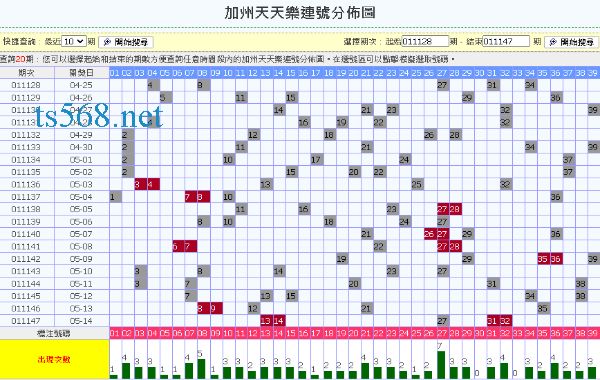Select draw date 05-14
The width and height of the screenshot is (600, 380).
tap(81, 321)
